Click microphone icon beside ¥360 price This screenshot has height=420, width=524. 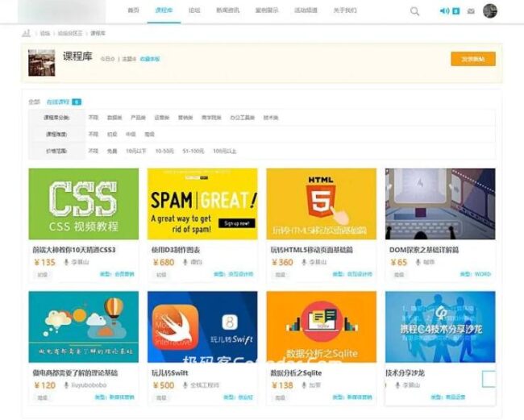click(304, 262)
